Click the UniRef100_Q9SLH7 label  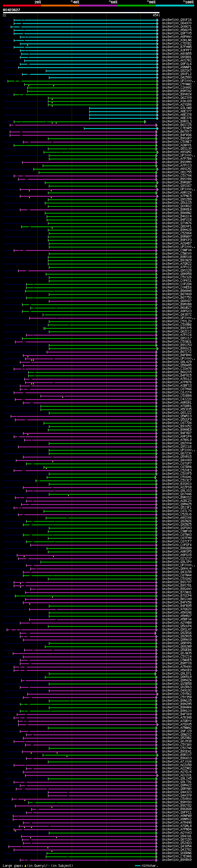[177, 629]
